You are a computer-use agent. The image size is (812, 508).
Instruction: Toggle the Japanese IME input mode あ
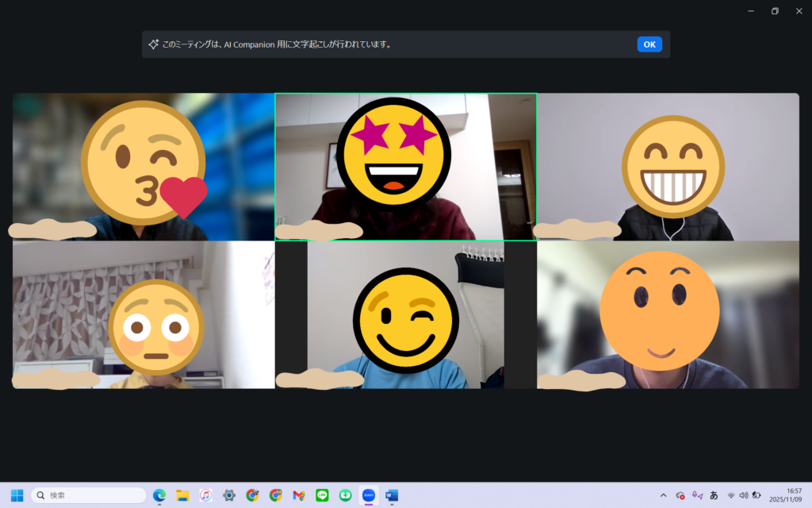coord(714,495)
